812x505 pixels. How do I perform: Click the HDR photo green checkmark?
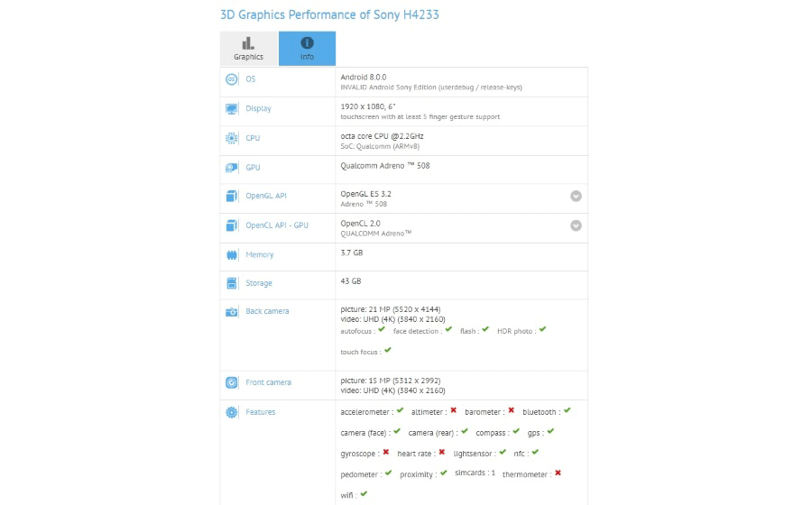(x=543, y=329)
